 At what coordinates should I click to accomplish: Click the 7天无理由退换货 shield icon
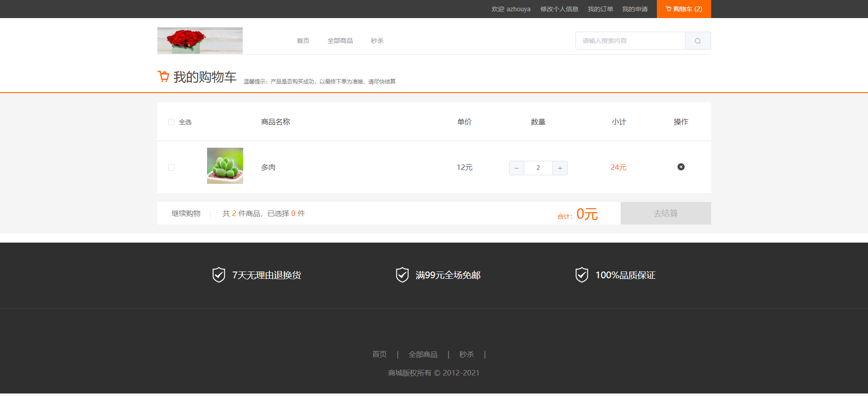219,275
